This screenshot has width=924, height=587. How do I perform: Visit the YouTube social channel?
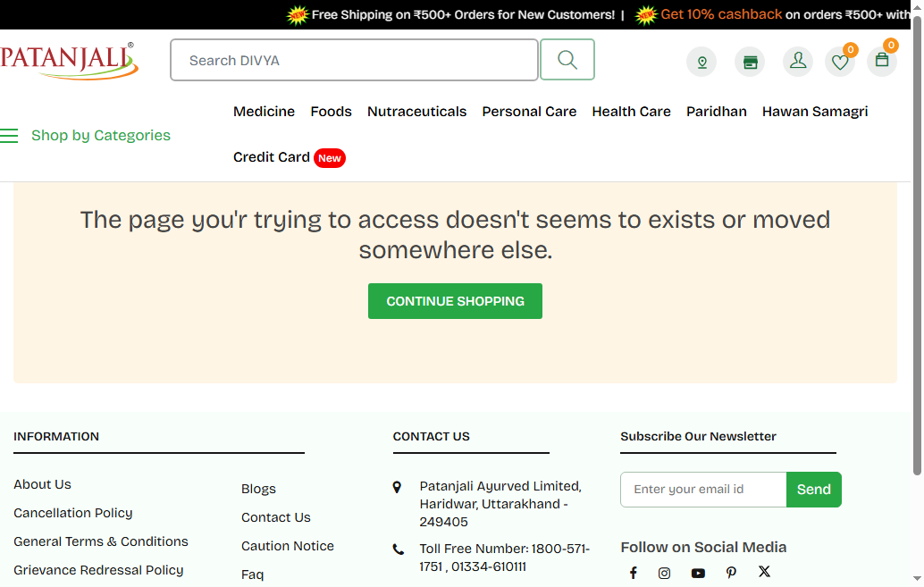click(698, 573)
